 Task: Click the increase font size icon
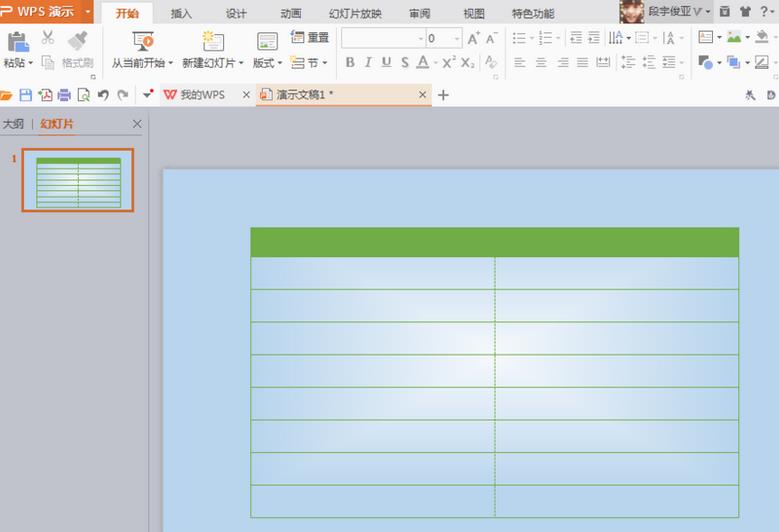(x=473, y=38)
